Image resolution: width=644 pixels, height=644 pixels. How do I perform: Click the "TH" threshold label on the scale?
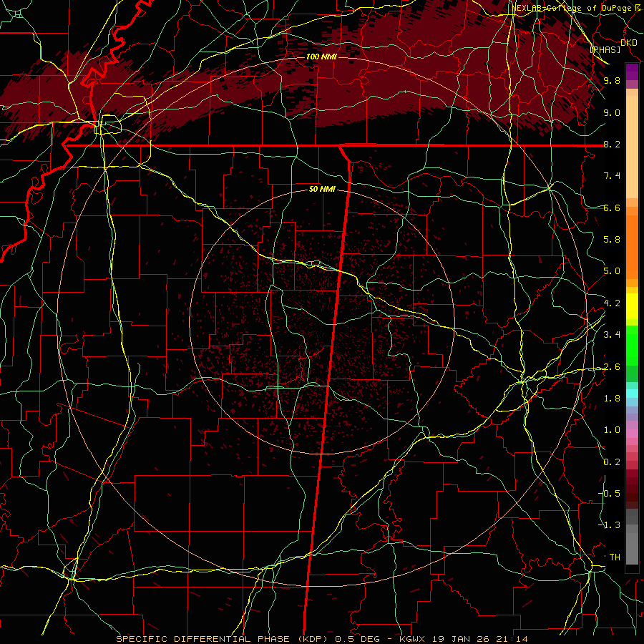pos(615,557)
